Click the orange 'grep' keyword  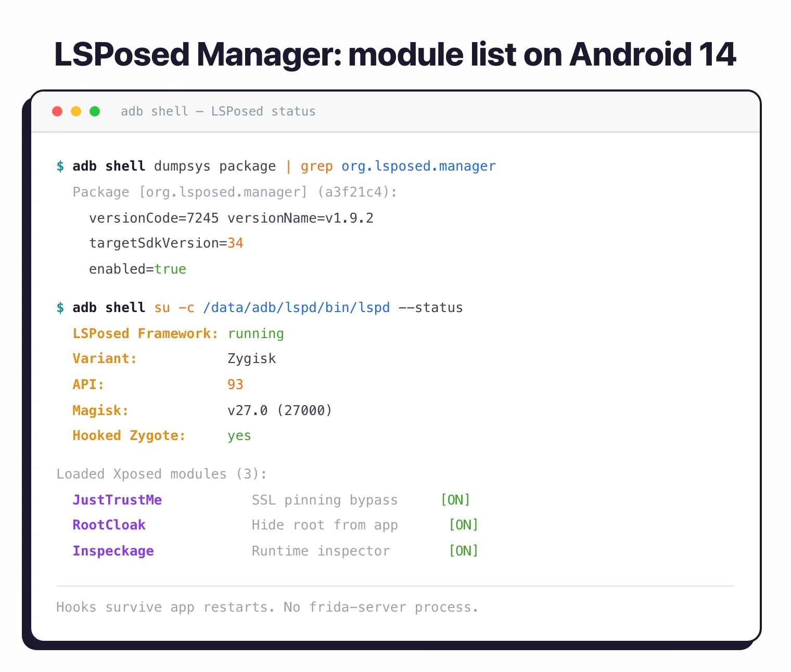316,166
